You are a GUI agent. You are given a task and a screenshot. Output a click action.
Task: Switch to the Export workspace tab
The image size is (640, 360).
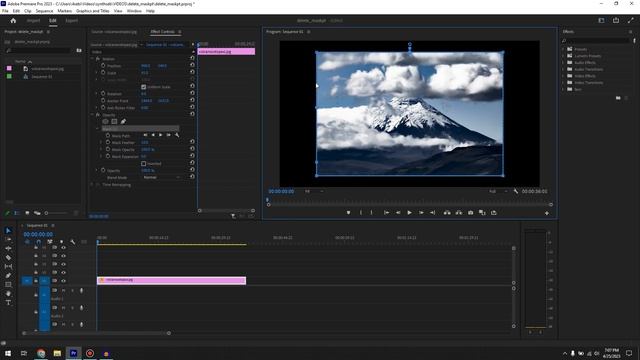tap(71, 20)
